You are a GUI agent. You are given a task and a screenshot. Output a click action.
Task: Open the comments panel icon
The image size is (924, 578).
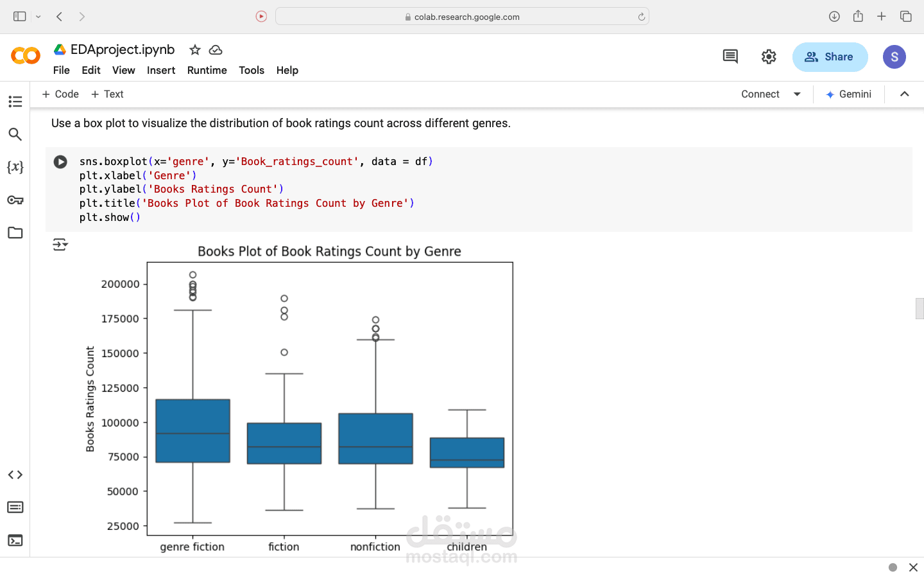point(730,57)
